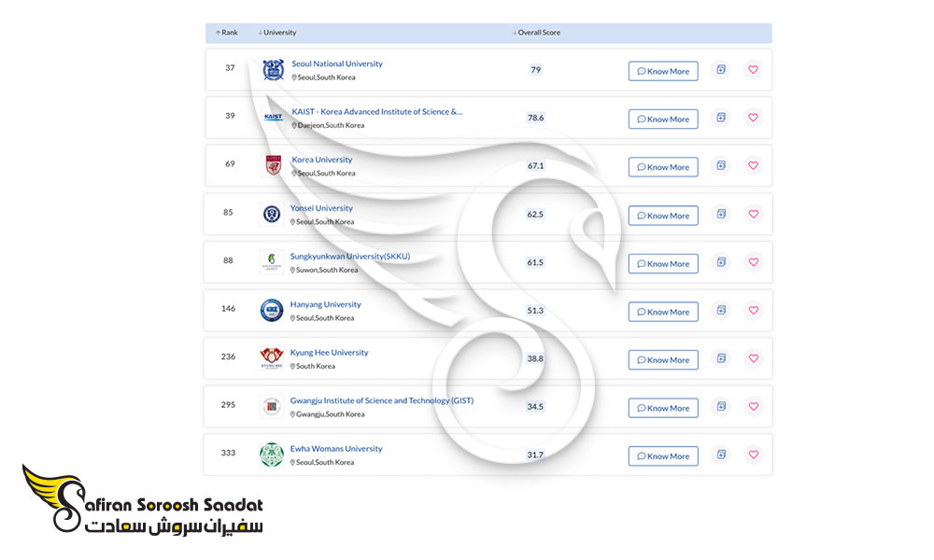Favorite Korea University with heart icon
Viewport: 934px width, 560px height.
pos(753,165)
